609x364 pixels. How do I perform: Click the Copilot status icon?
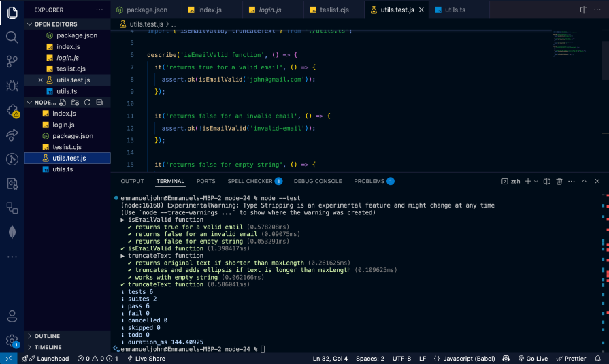pyautogui.click(x=506, y=358)
